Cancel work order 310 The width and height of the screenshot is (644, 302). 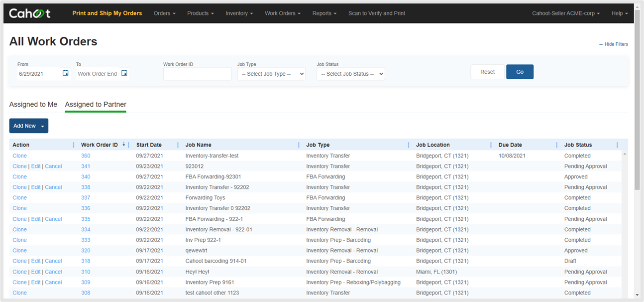(x=53, y=272)
